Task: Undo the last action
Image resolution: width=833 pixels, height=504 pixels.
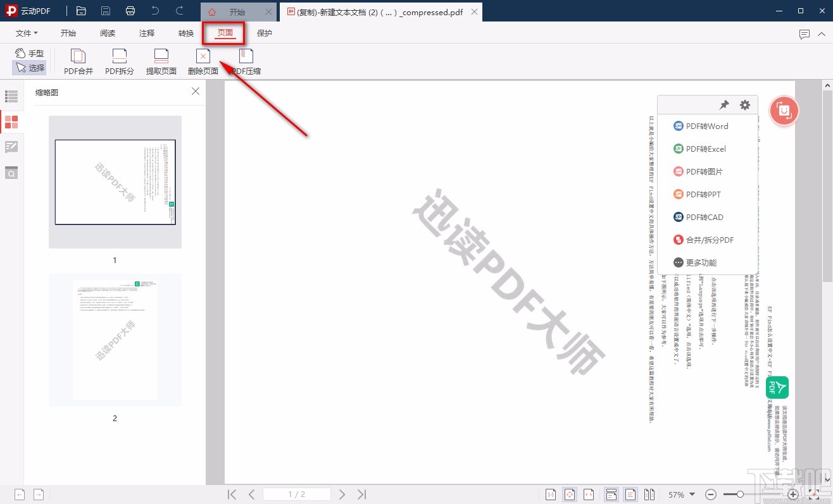Action: coord(156,11)
